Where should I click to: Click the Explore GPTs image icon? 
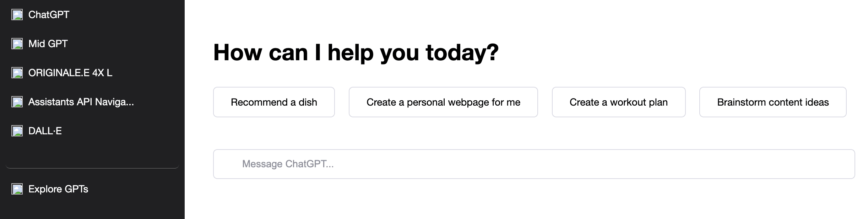tap(17, 189)
